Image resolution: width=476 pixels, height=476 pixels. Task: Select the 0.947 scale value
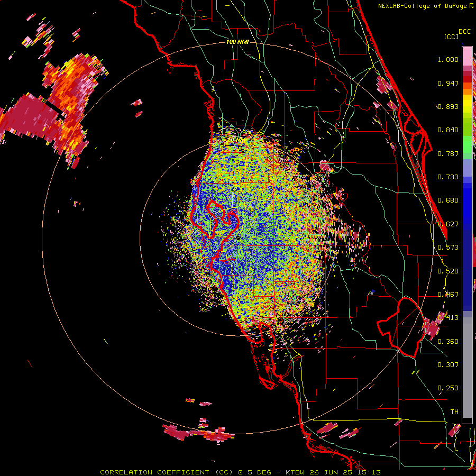448,83
